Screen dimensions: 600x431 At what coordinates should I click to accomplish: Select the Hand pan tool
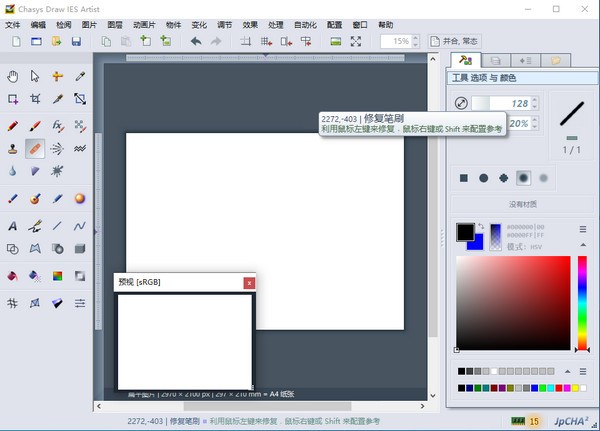(x=13, y=76)
